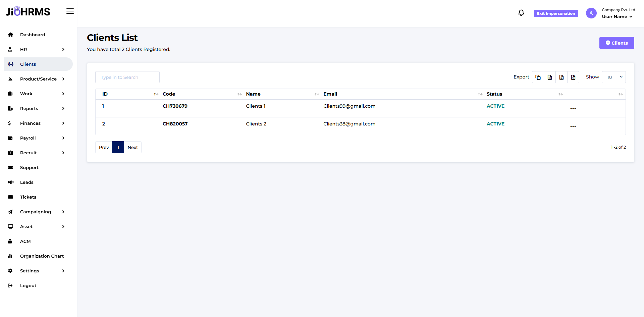Viewport: 644px width, 317px height.
Task: Click the user avatar icon
Action: pyautogui.click(x=591, y=13)
